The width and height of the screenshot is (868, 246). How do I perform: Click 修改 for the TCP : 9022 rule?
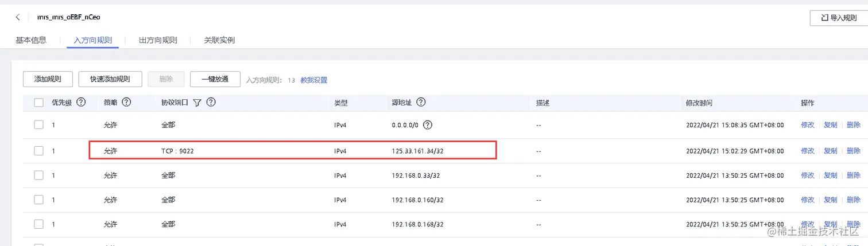click(x=808, y=151)
